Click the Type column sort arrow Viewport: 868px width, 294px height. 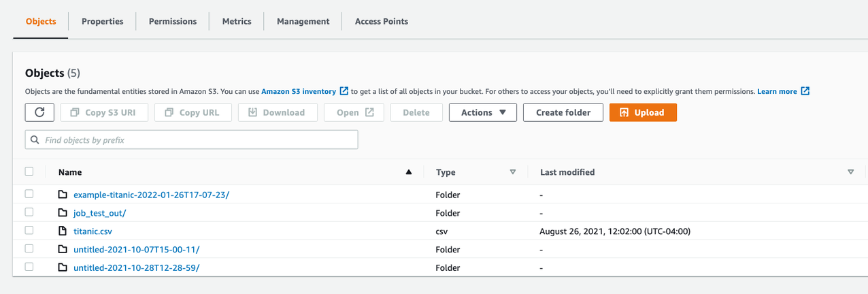(513, 172)
